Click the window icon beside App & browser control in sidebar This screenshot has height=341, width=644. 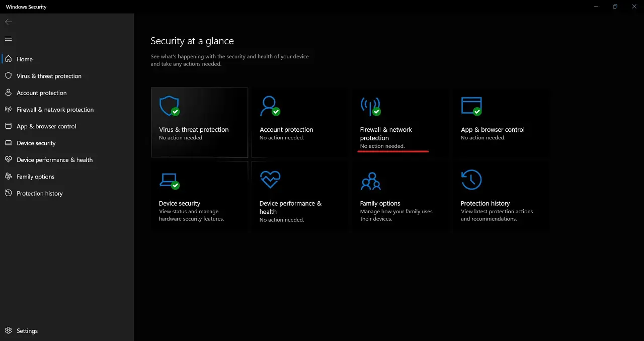point(8,126)
